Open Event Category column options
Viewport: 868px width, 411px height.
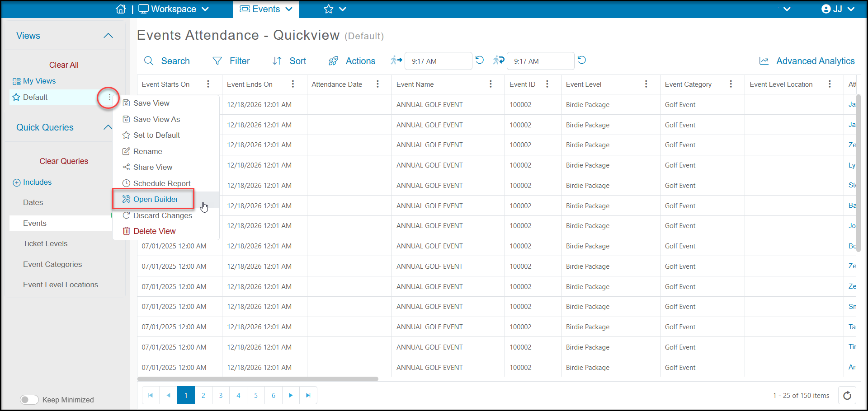(x=731, y=84)
